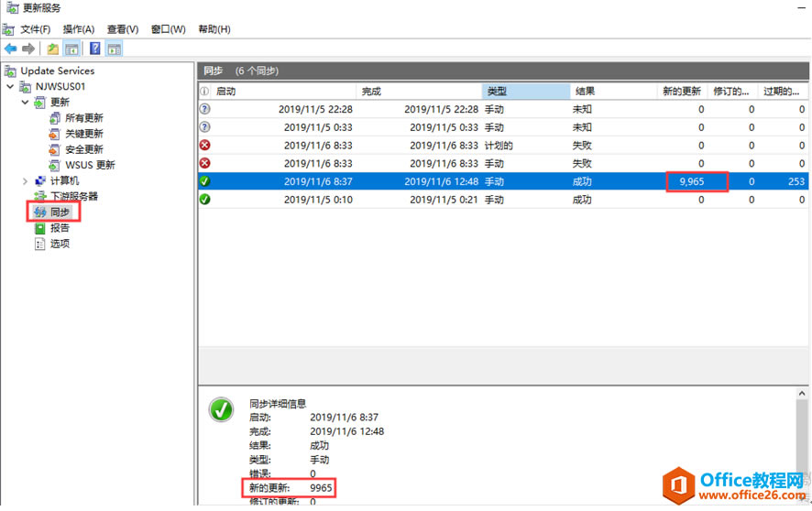Select the 所有更新 tree item
Screen dimensions: 812x511
84,118
